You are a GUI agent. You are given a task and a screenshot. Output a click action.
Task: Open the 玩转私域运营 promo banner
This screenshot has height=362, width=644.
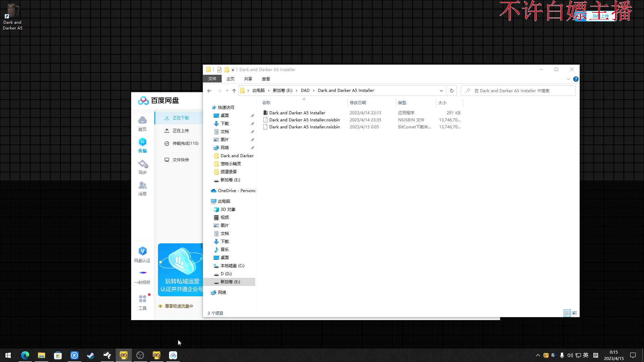[180, 270]
